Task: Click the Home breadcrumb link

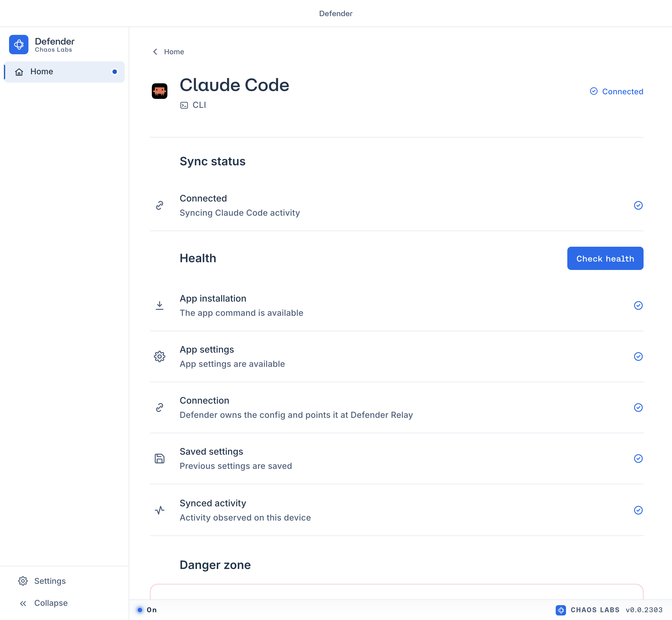Action: point(174,52)
